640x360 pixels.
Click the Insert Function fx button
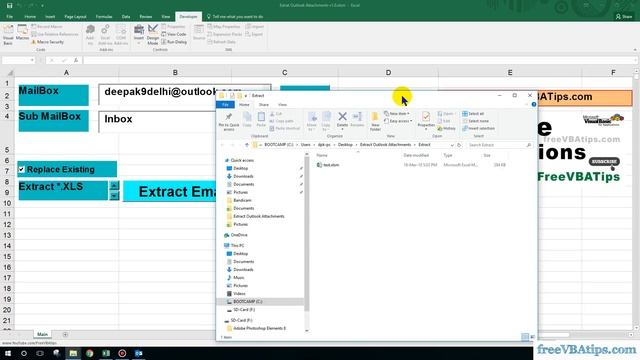pyautogui.click(x=76, y=60)
